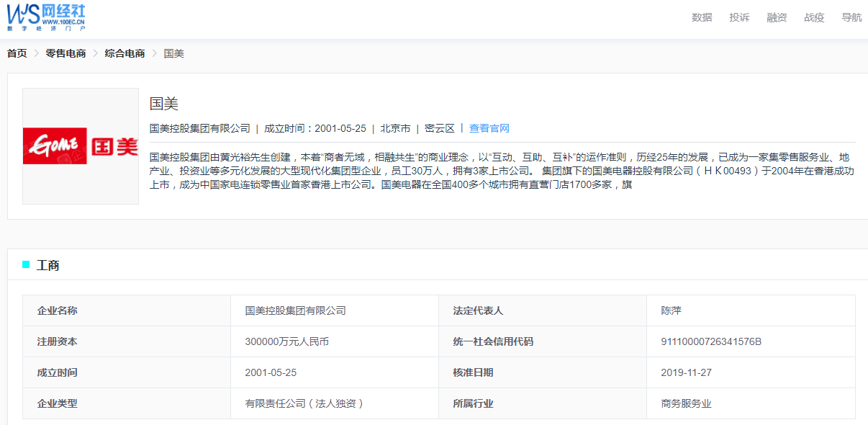Click the GOME 国美 logo thumbnail
The image size is (868, 425).
click(81, 146)
